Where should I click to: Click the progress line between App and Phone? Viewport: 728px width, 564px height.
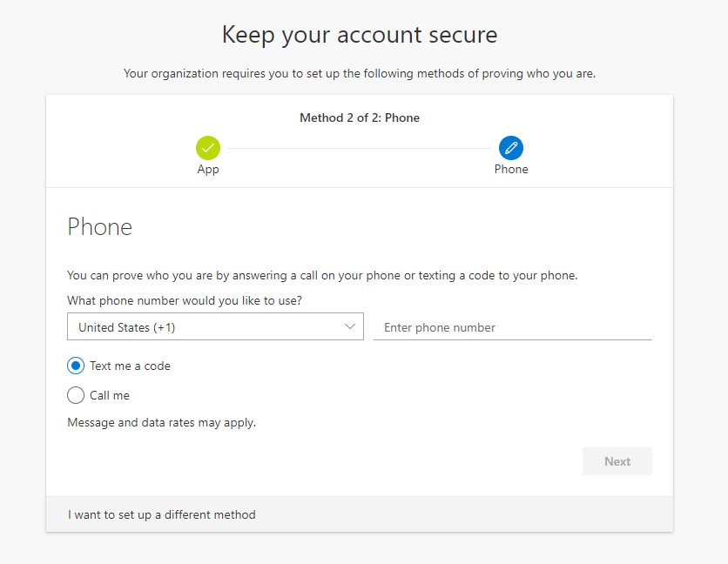[x=360, y=149]
